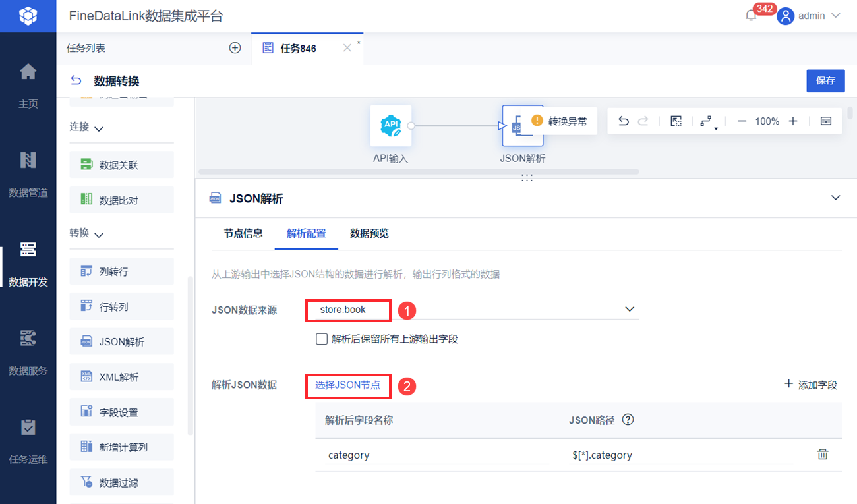Open the JSON路径 help icon
Image resolution: width=857 pixels, height=504 pixels.
(x=628, y=420)
